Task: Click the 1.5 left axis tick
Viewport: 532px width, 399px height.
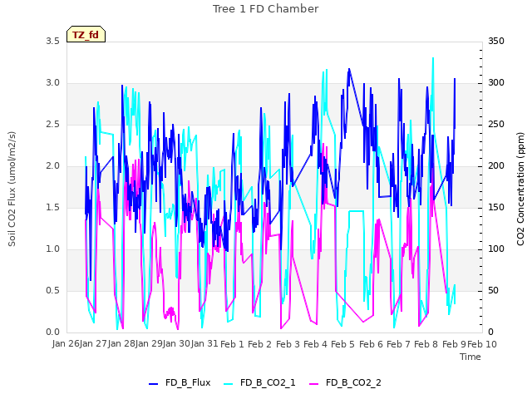Action: coord(53,208)
